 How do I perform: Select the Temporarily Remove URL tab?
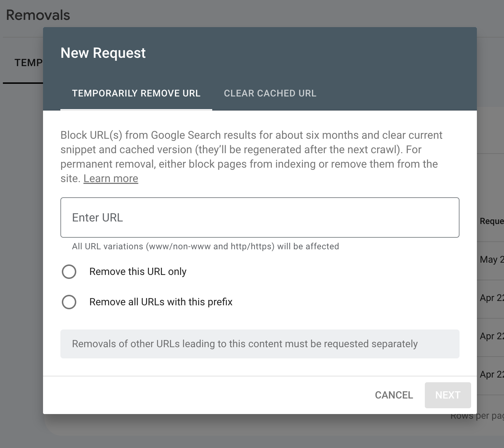(x=136, y=93)
